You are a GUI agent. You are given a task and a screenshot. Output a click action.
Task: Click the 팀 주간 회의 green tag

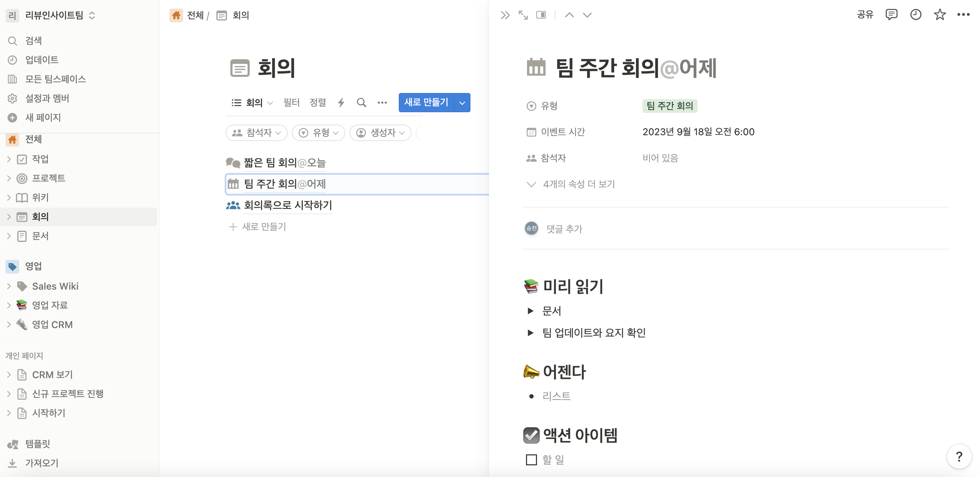click(670, 106)
